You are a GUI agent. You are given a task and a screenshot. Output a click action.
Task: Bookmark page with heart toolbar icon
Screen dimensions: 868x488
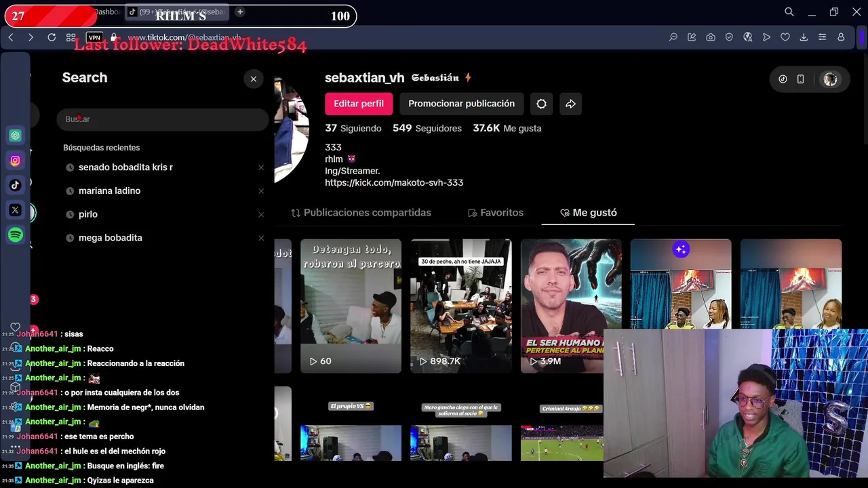785,37
